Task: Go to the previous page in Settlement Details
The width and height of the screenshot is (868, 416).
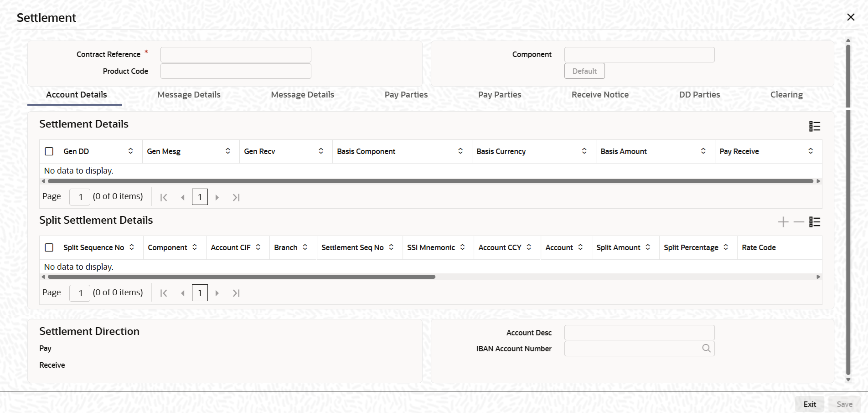Action: (183, 197)
